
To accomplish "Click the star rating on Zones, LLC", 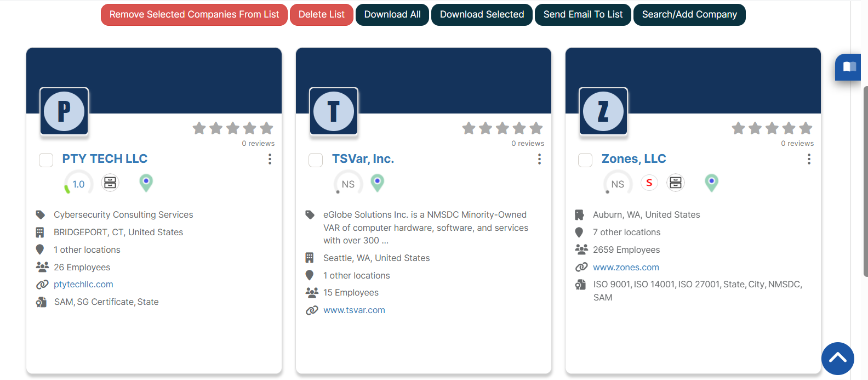I will (x=772, y=128).
